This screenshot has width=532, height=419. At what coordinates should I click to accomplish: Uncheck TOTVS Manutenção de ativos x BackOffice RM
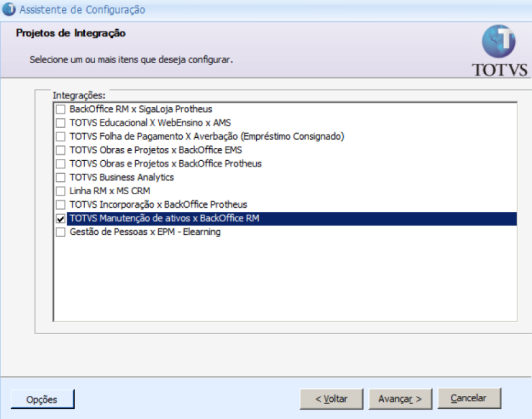[x=60, y=219]
